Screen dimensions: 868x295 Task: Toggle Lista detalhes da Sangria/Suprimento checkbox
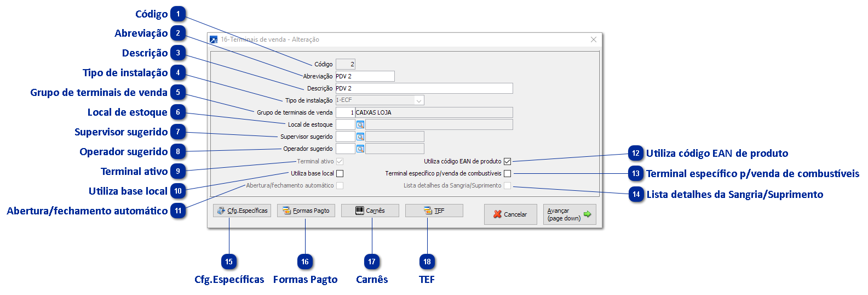(x=507, y=185)
